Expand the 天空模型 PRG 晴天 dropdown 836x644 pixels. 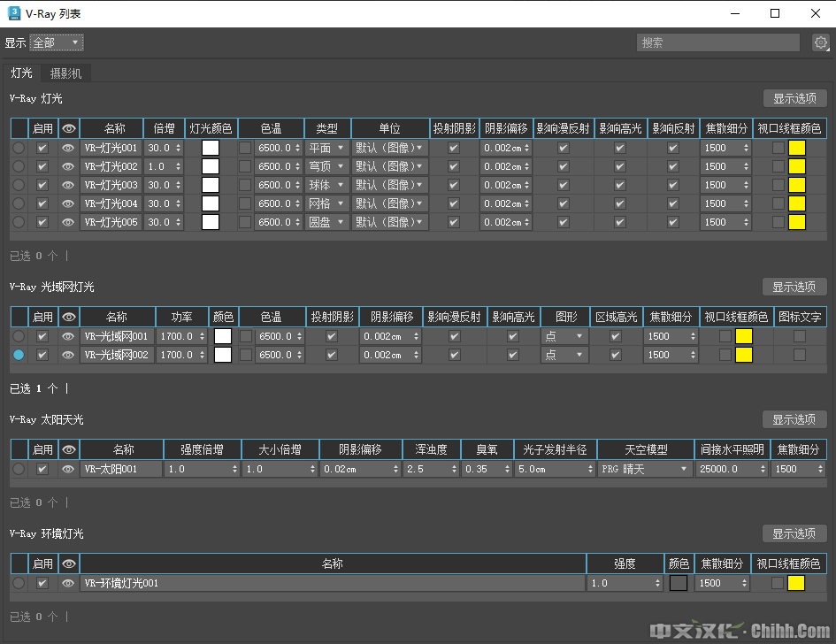pos(645,469)
